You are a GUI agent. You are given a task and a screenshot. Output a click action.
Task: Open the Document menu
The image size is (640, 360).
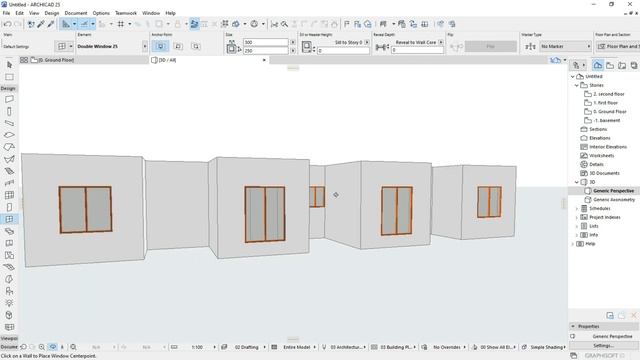pos(76,13)
